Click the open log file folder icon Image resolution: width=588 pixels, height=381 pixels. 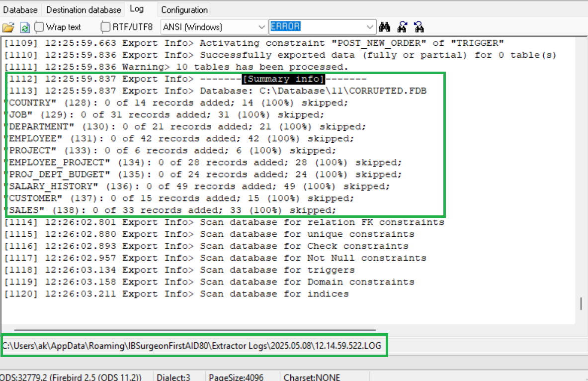pyautogui.click(x=8, y=27)
